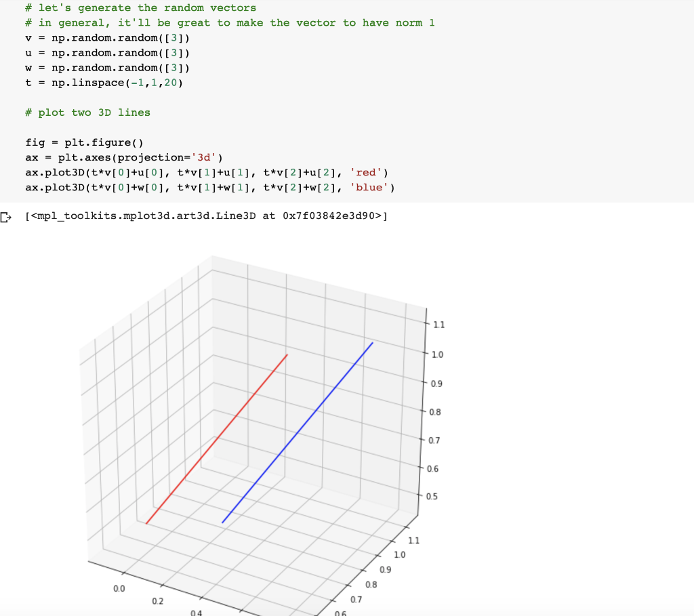Click the 'blue' string argument in the code
The height and width of the screenshot is (616, 694).
(x=369, y=187)
